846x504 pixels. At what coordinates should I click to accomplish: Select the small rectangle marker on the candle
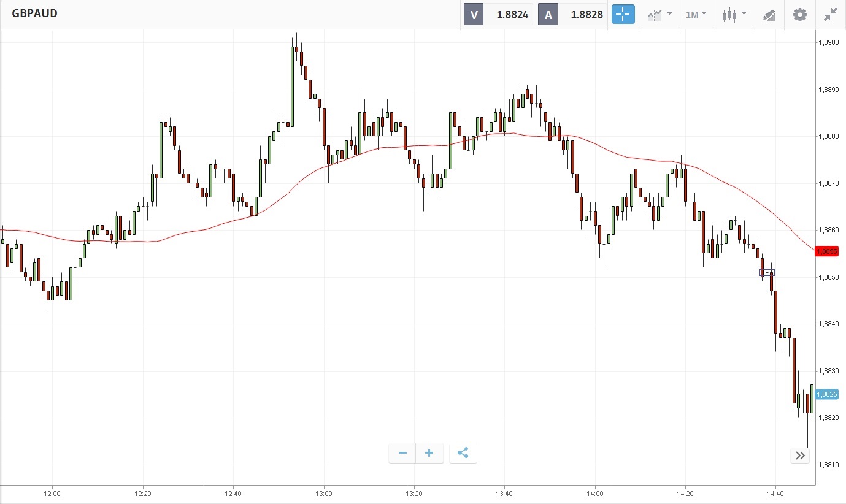click(x=767, y=272)
